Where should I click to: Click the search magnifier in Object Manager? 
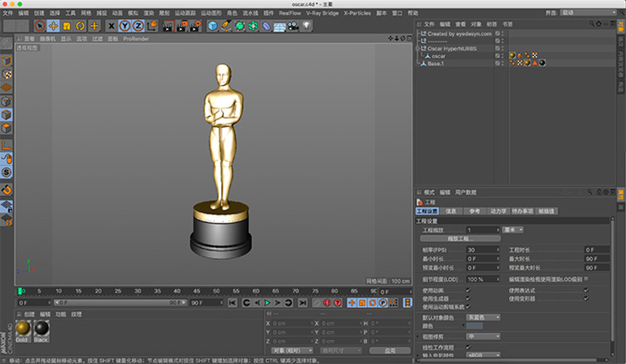(591, 24)
